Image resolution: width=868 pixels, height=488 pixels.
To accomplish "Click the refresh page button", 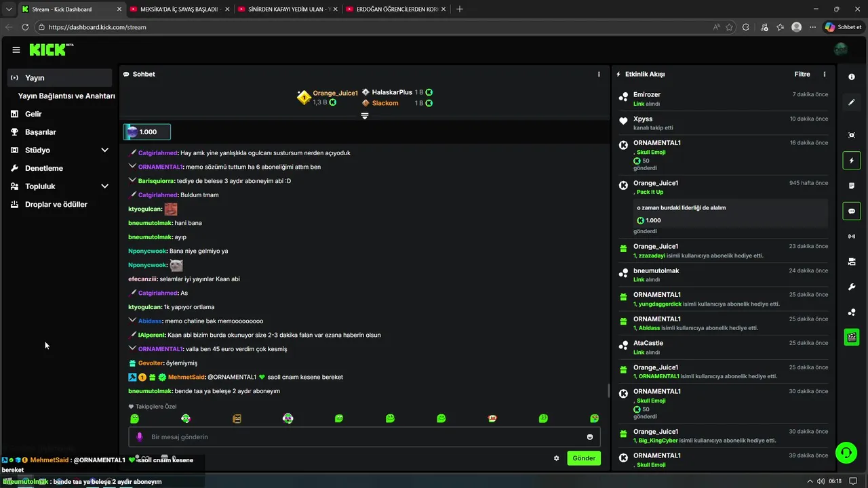I will 25,27.
